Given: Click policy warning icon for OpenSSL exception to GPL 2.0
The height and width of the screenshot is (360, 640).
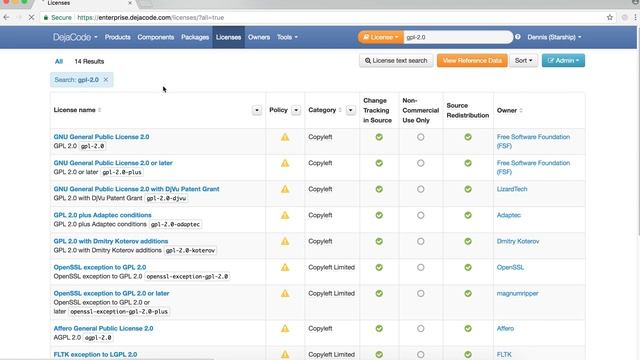Looking at the screenshot, I should [x=285, y=268].
